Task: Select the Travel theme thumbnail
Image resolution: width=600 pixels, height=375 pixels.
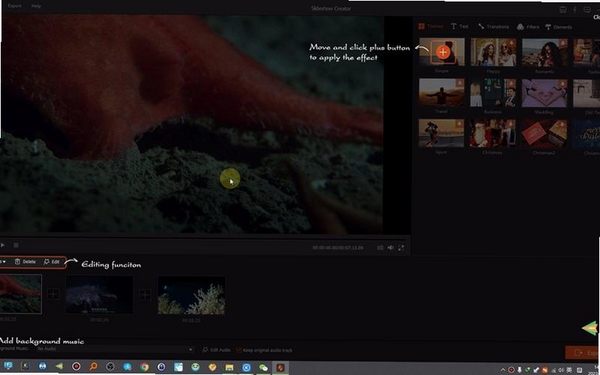Action: click(441, 93)
